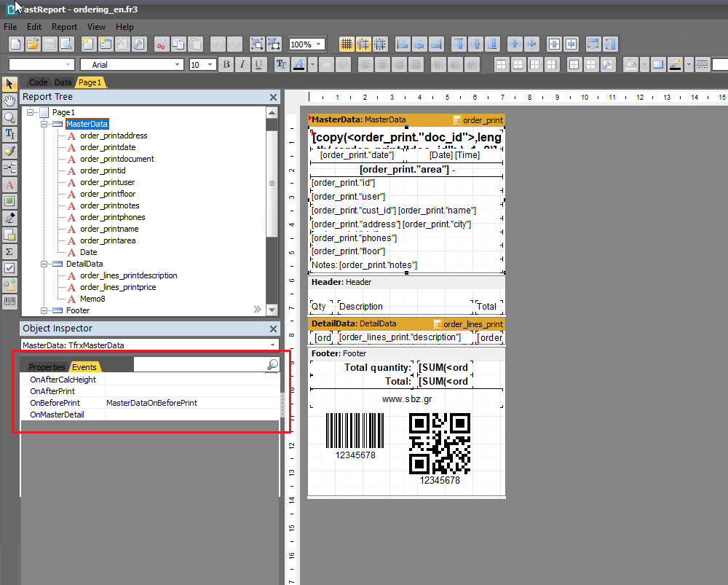Open the File menu
Viewport: 728px width, 585px height.
tap(10, 27)
